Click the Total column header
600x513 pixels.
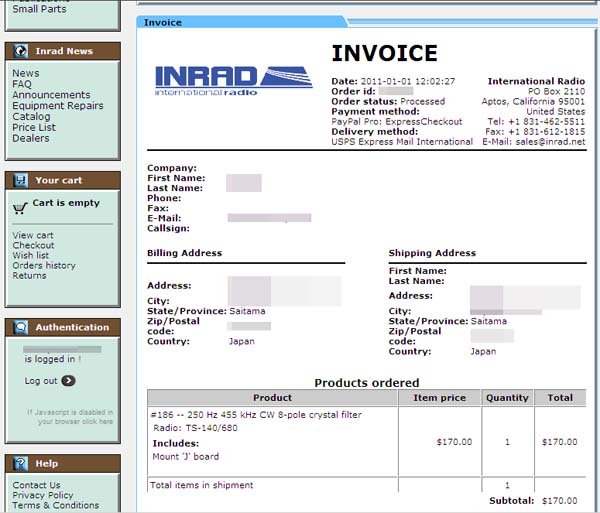[560, 398]
